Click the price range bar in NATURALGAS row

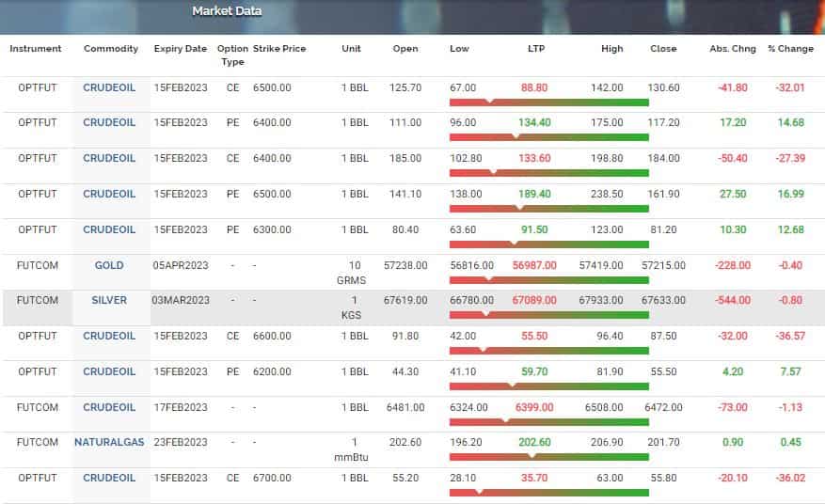(x=548, y=457)
